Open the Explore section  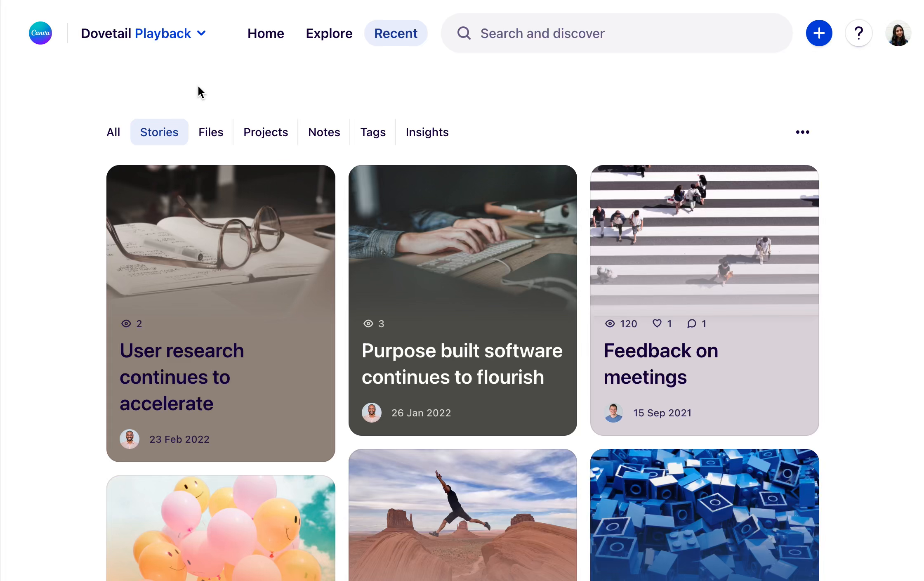click(329, 33)
